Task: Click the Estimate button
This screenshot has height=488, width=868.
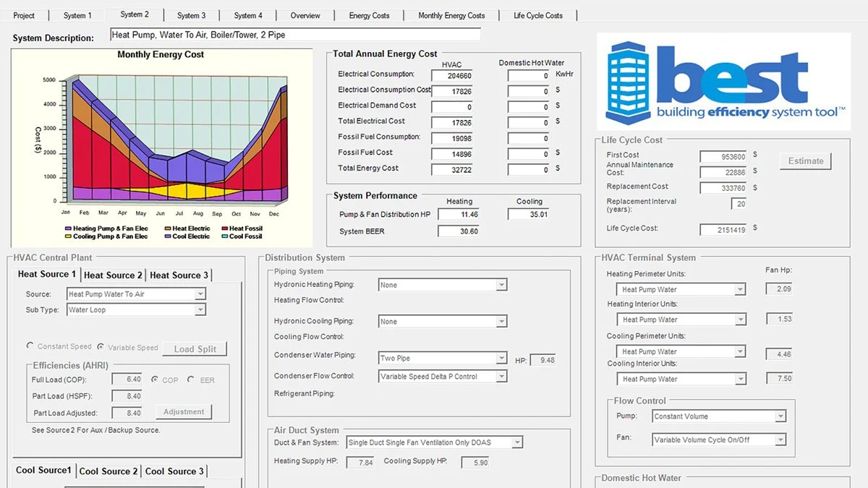Action: pos(806,160)
